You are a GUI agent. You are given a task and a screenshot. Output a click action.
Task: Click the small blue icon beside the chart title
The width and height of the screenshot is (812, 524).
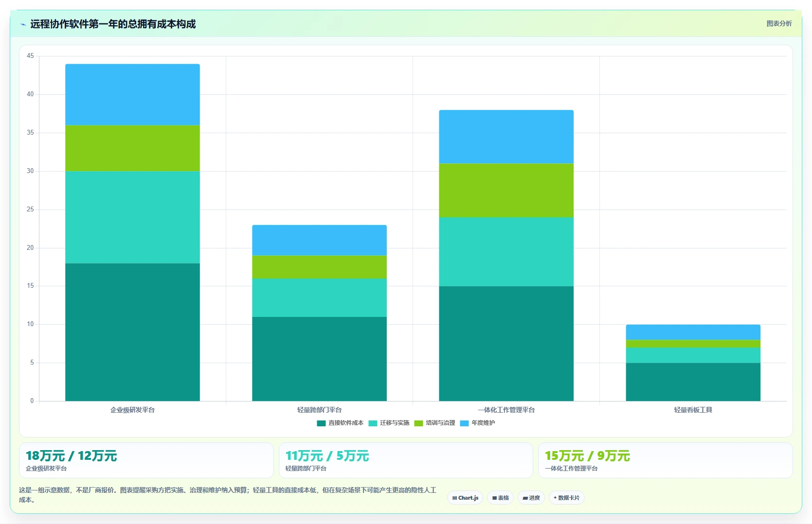coord(23,24)
